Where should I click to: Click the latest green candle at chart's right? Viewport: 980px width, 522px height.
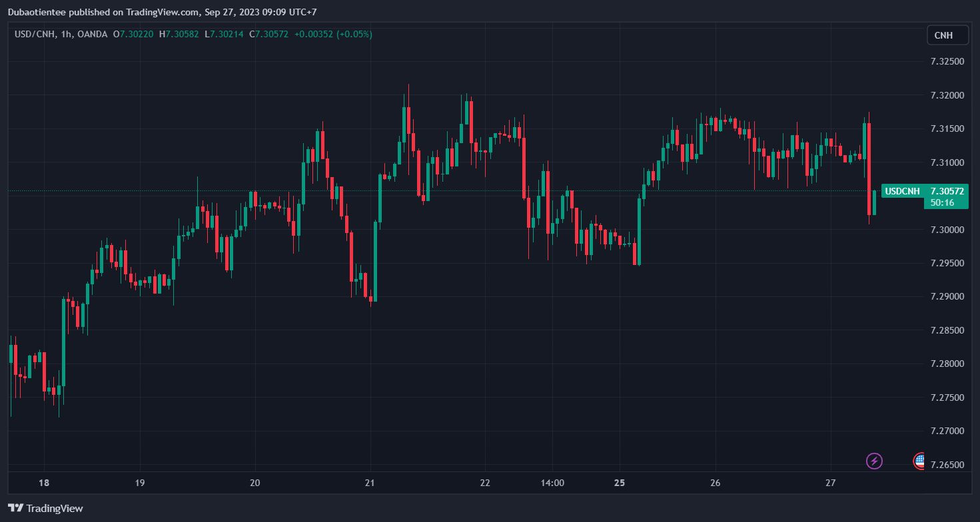[x=874, y=202]
